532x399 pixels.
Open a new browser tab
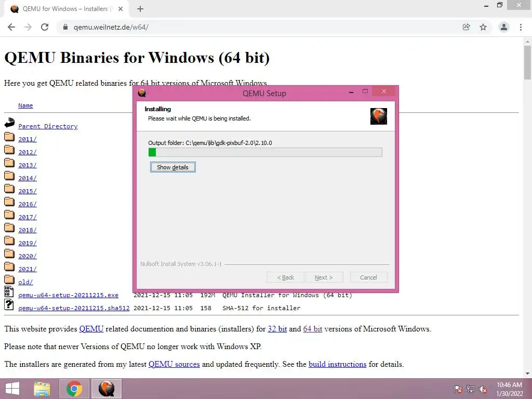140,9
